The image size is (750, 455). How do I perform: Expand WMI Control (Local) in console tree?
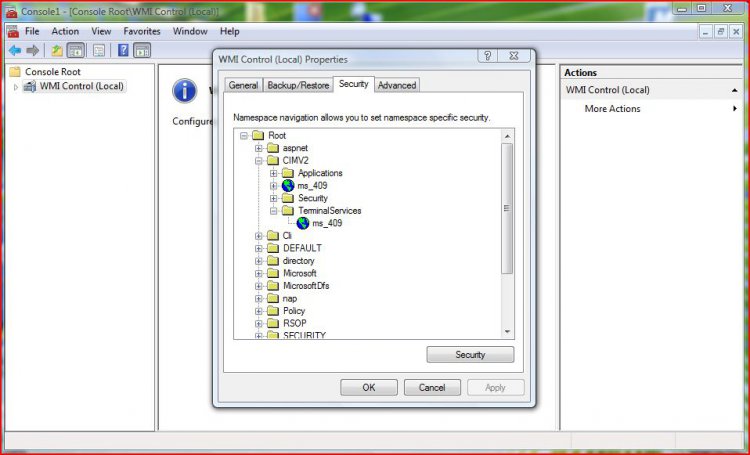16,87
